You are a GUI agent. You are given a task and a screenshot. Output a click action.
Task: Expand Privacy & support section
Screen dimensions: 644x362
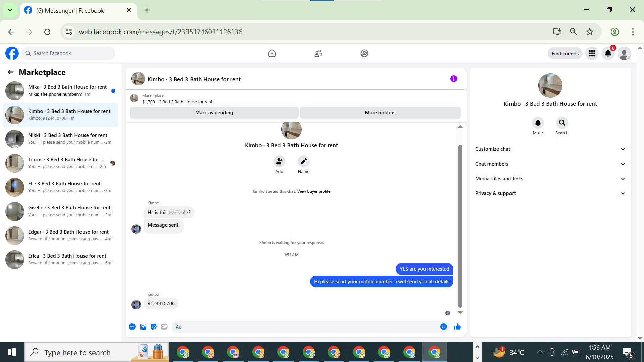point(550,193)
